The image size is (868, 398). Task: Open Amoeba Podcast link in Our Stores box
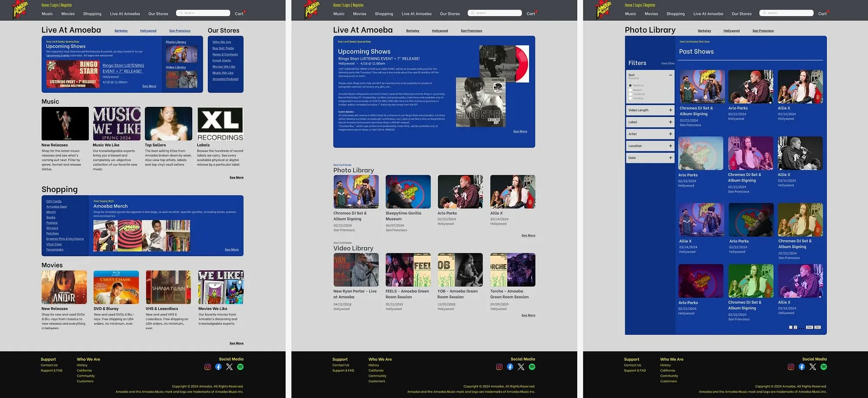(225, 79)
